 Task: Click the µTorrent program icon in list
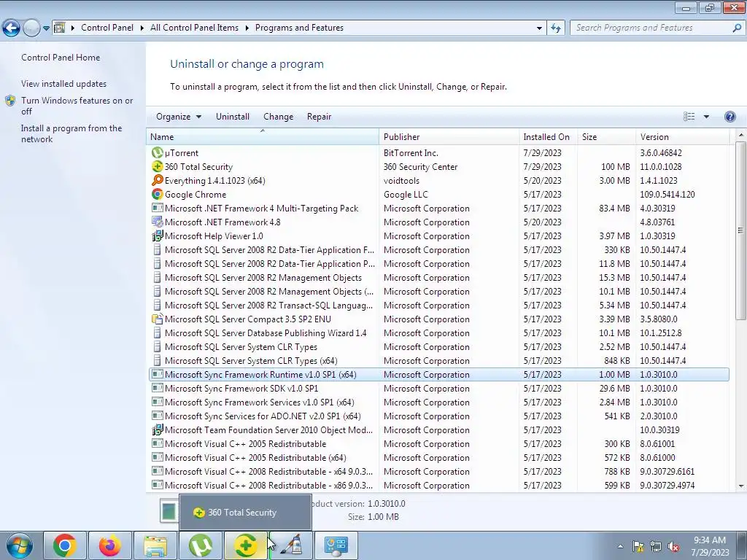coord(158,153)
